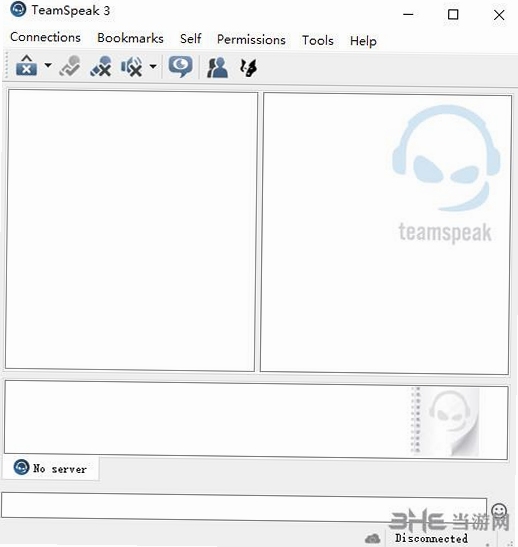This screenshot has height=547, width=518.
Task: Select the No server chat tab
Action: (51, 468)
